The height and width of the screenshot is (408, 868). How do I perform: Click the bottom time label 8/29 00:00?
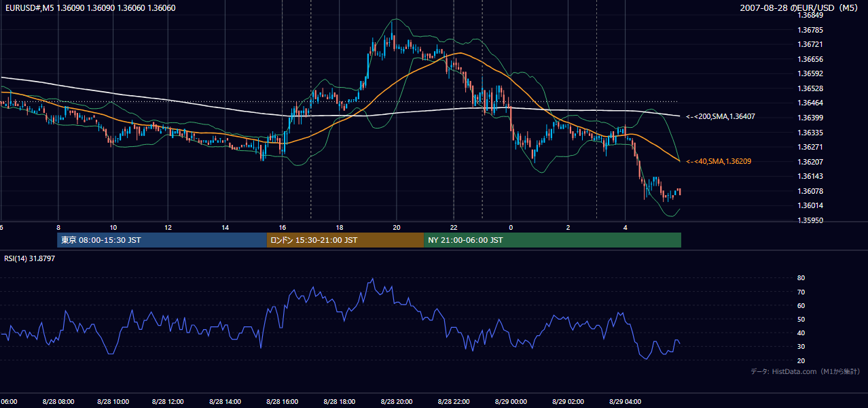click(510, 401)
